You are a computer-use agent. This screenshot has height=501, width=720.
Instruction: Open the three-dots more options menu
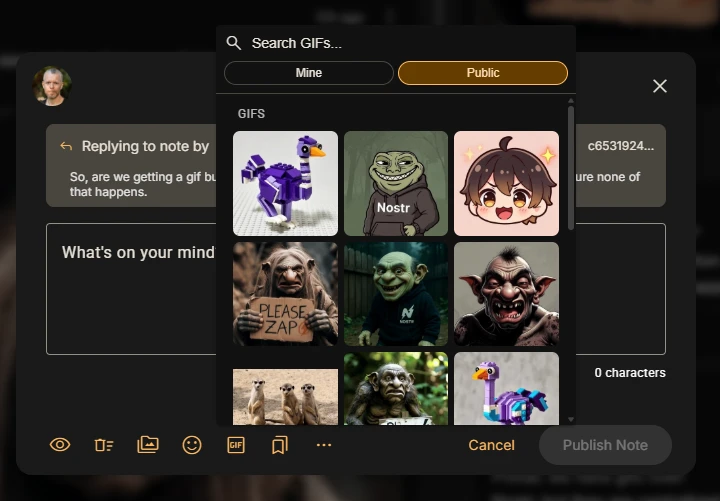[323, 445]
